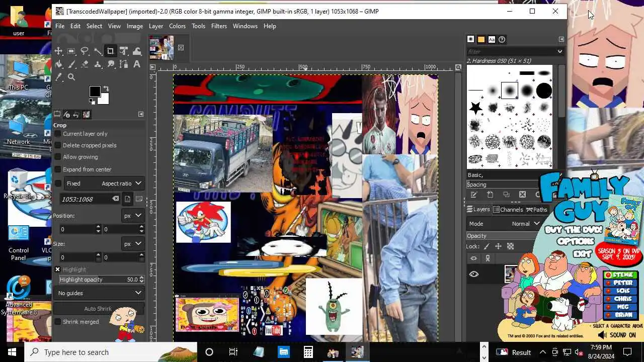Click the Create new brush icon
Screen dimensions: 644x362
(490, 195)
